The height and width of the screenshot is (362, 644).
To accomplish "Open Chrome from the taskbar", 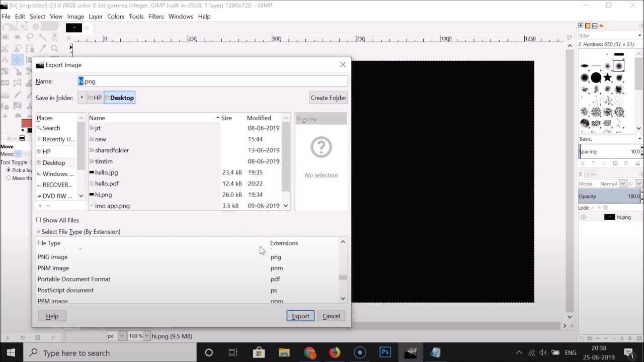I will click(x=309, y=353).
